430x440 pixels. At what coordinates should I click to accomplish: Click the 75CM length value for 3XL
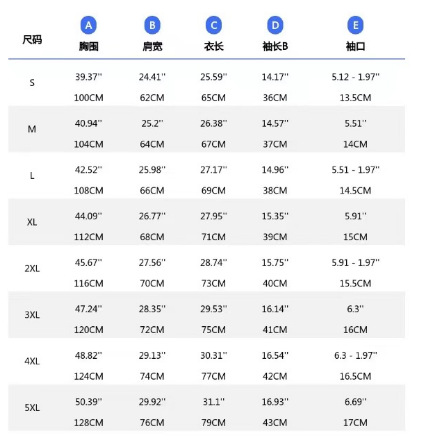(x=213, y=330)
